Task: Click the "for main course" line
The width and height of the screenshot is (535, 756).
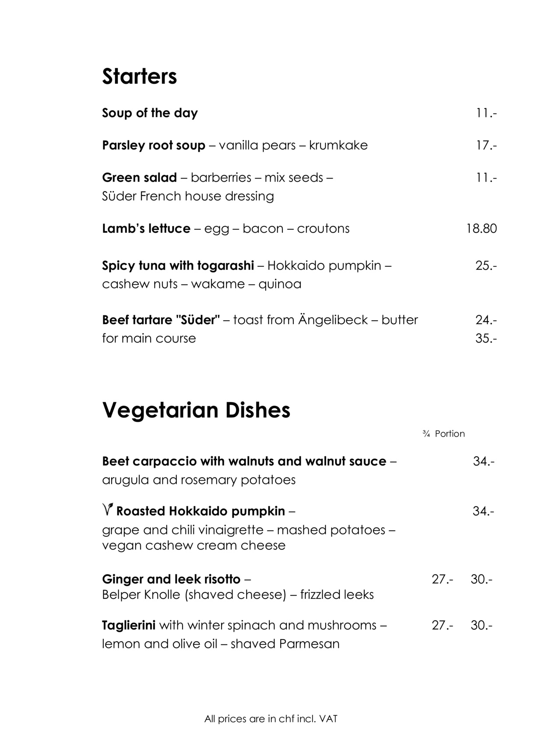Action: 149,338
